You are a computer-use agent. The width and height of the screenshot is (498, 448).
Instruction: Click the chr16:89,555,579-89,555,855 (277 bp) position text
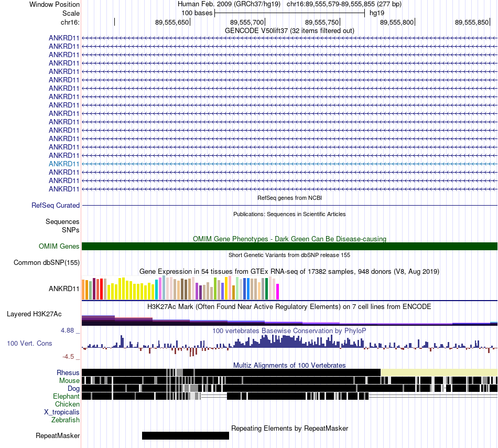[x=344, y=4]
